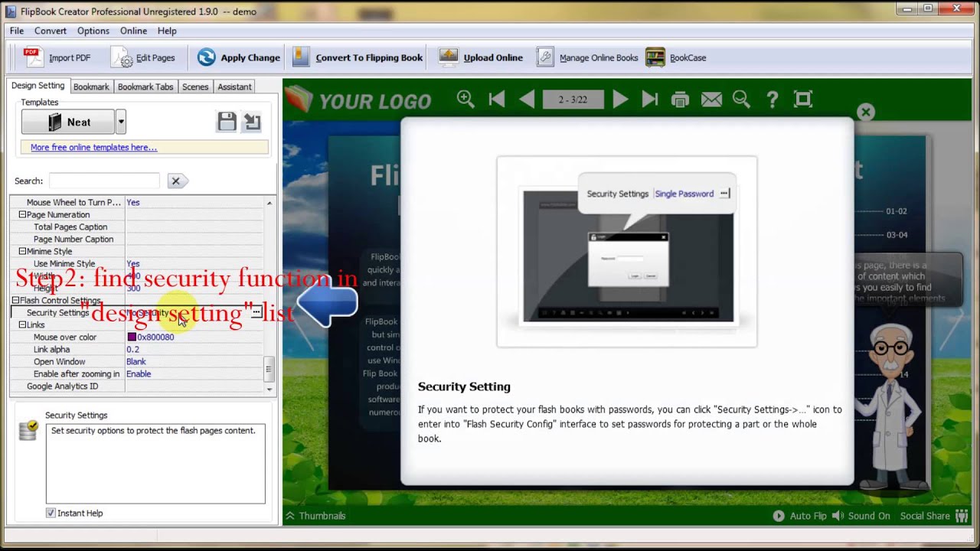The width and height of the screenshot is (980, 551).
Task: Close the Security Setting help popup
Action: click(866, 112)
